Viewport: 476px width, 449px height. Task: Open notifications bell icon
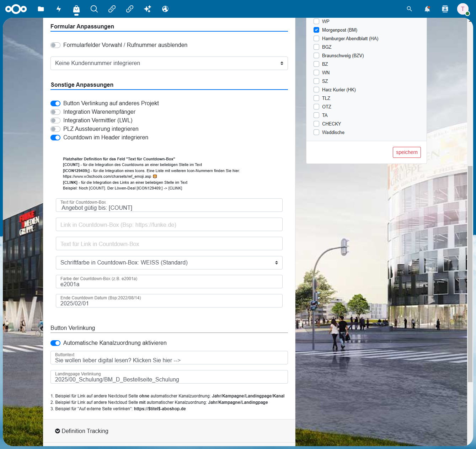(427, 9)
